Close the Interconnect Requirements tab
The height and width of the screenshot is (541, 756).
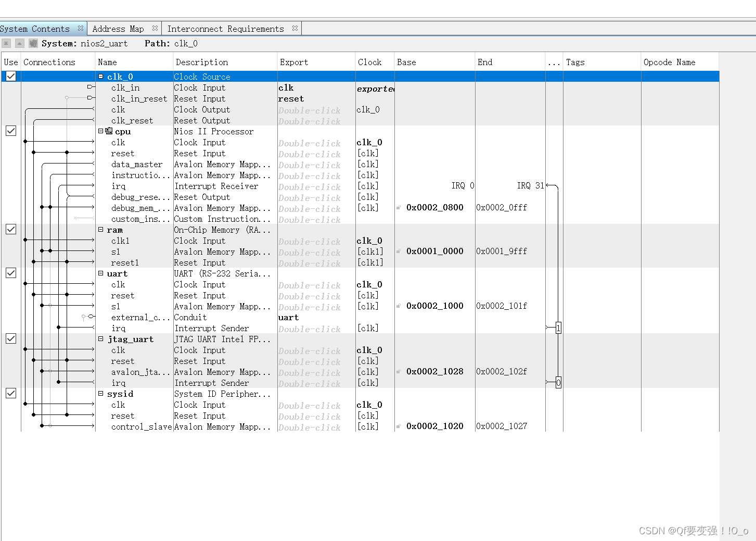point(295,29)
